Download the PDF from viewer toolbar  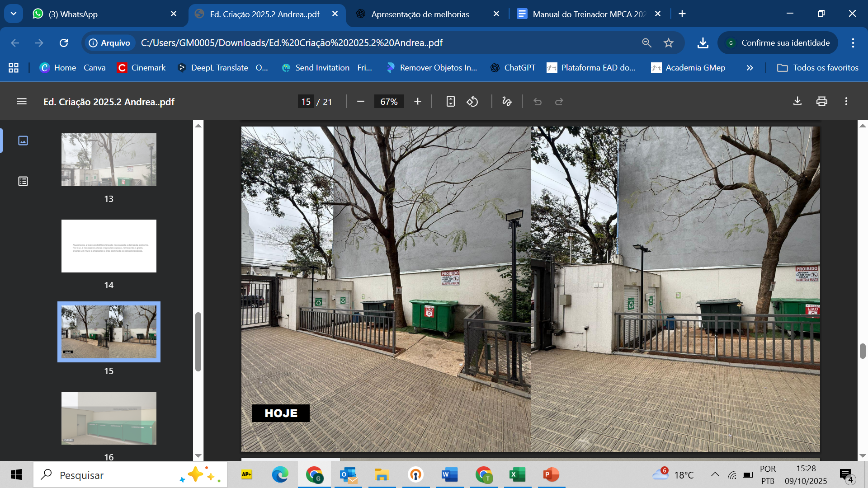797,102
